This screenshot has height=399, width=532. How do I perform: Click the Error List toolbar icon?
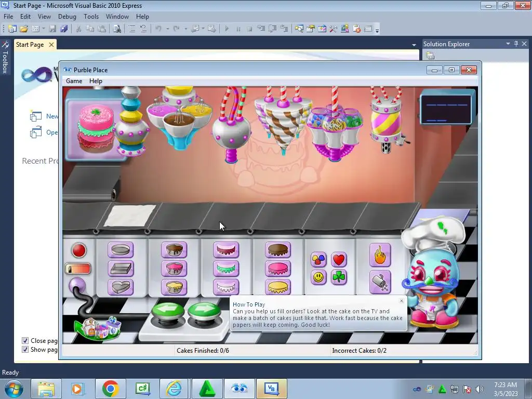point(356,29)
